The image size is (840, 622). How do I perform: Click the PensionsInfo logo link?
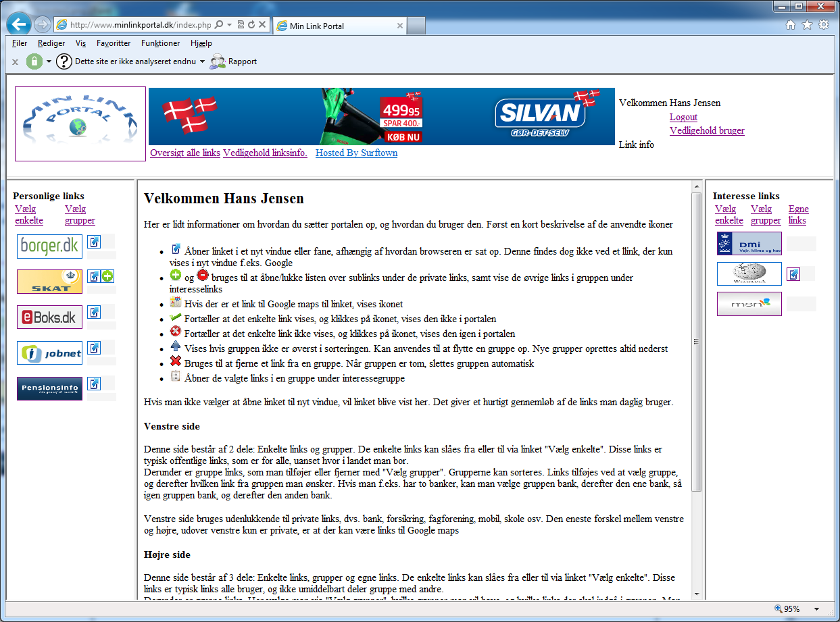pos(49,388)
